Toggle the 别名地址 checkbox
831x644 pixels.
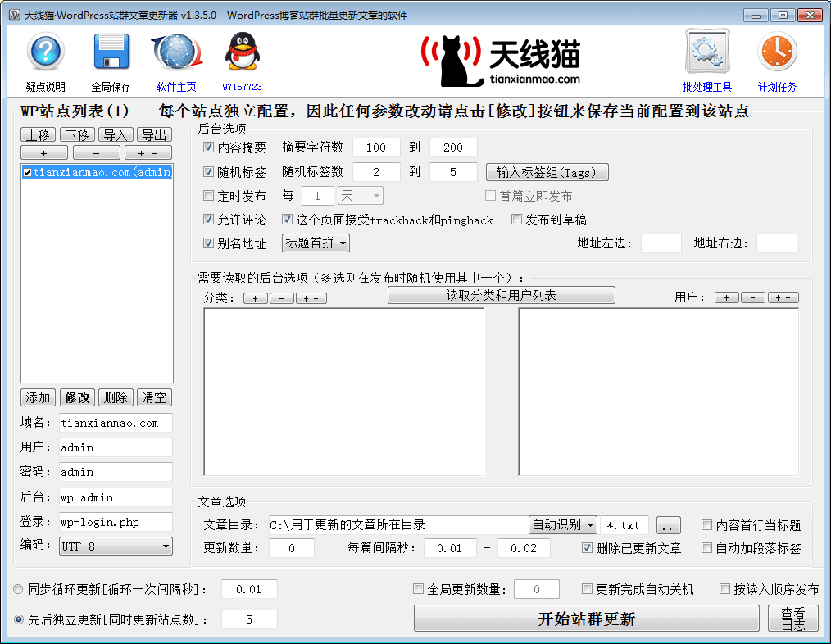click(208, 243)
